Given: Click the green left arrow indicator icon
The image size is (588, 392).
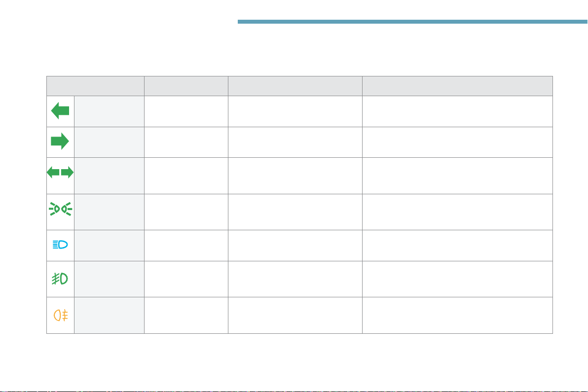Looking at the screenshot, I should (x=60, y=111).
